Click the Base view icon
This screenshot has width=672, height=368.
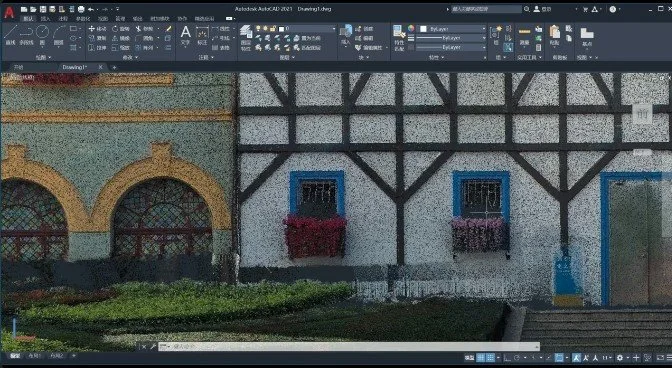click(587, 37)
